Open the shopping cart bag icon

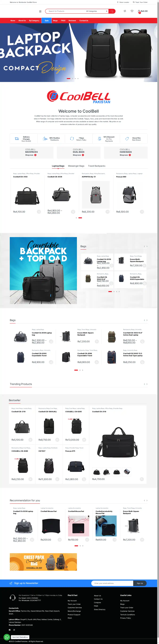(x=139, y=11)
